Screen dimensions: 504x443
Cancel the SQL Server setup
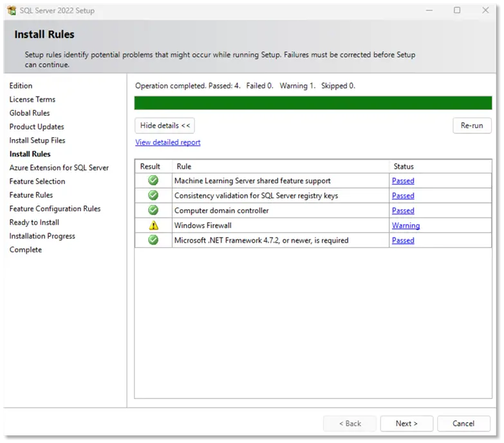(463, 424)
